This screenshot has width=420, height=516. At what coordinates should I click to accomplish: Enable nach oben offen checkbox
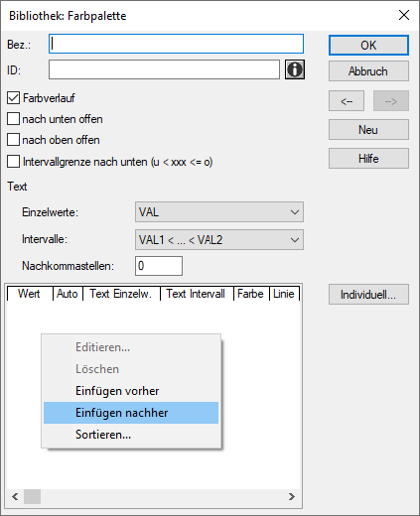[13, 140]
